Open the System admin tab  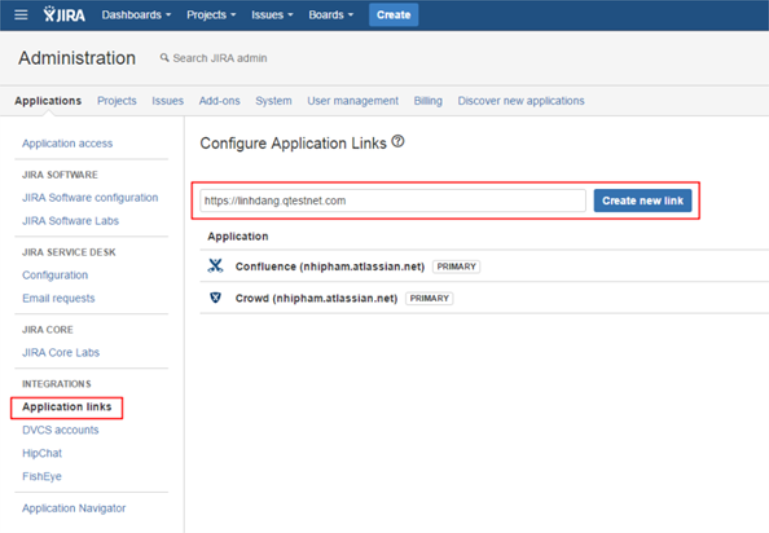coord(273,101)
